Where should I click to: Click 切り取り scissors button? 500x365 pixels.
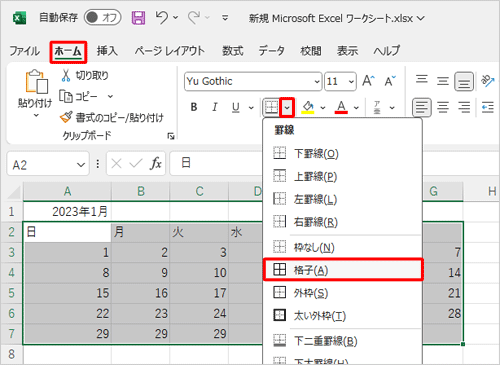point(85,76)
